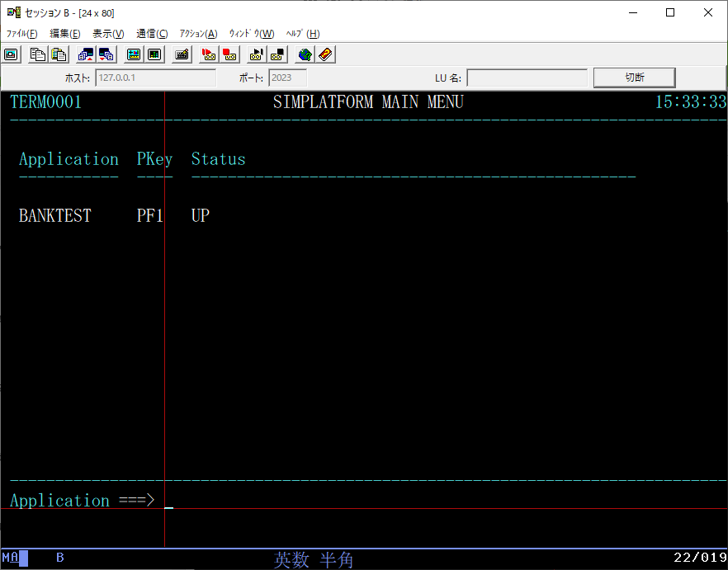The image size is (728, 570).
Task: Click the red Stop Recording Macro icon
Action: point(229,54)
